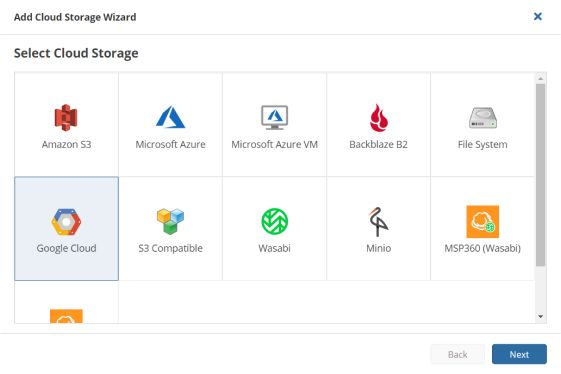Screen dimensions: 561x374
Task: Pick the Microsoft Azure VM monitor icon
Action: (x=274, y=117)
